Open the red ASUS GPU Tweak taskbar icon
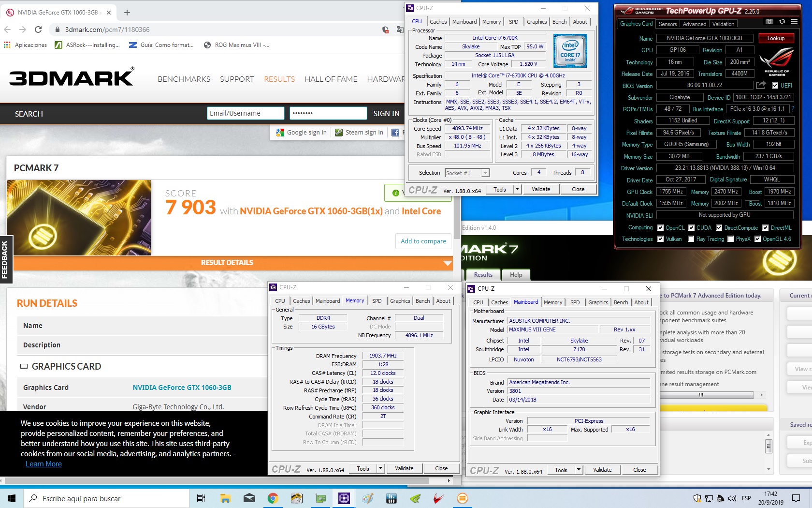The height and width of the screenshot is (508, 812). pyautogui.click(x=439, y=498)
